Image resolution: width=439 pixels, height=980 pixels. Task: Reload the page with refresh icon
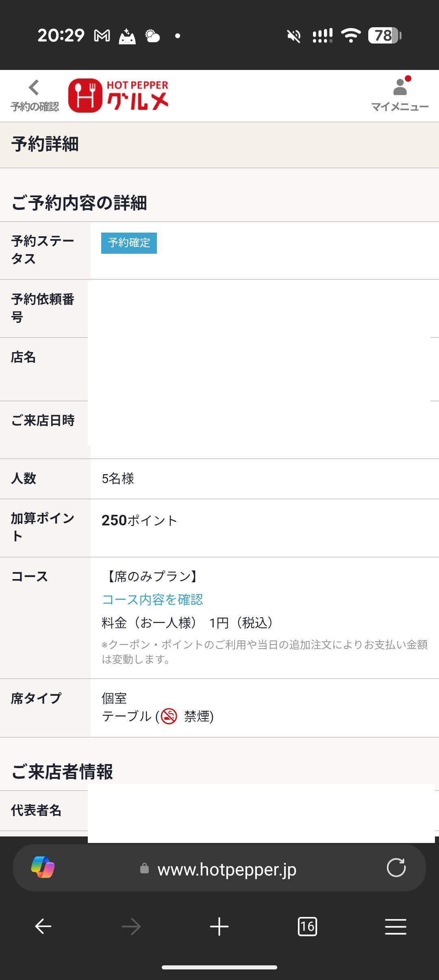[396, 867]
